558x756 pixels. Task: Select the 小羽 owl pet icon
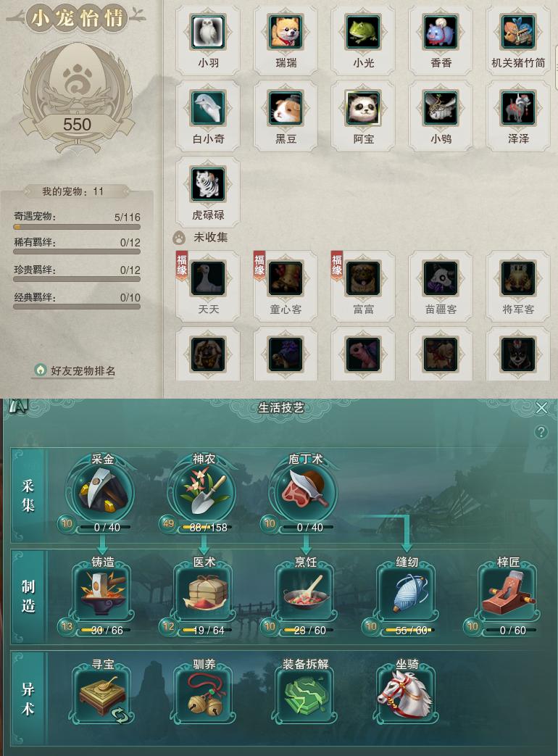(208, 33)
